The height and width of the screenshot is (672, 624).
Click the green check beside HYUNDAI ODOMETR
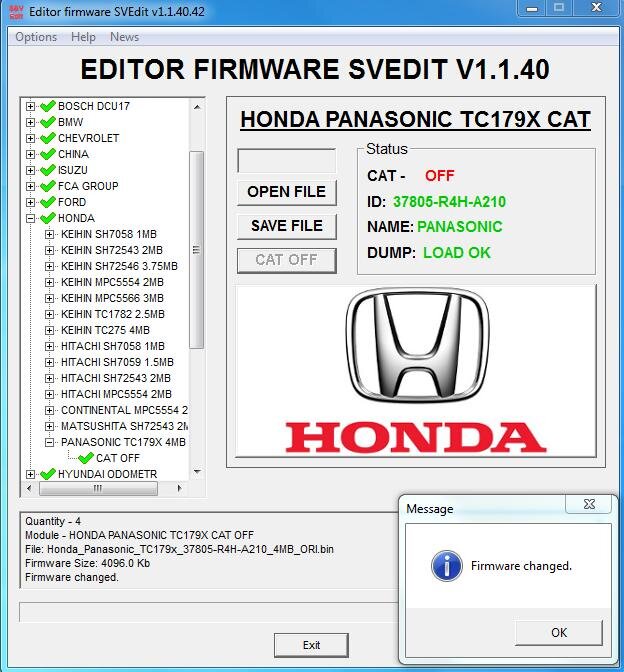48,474
